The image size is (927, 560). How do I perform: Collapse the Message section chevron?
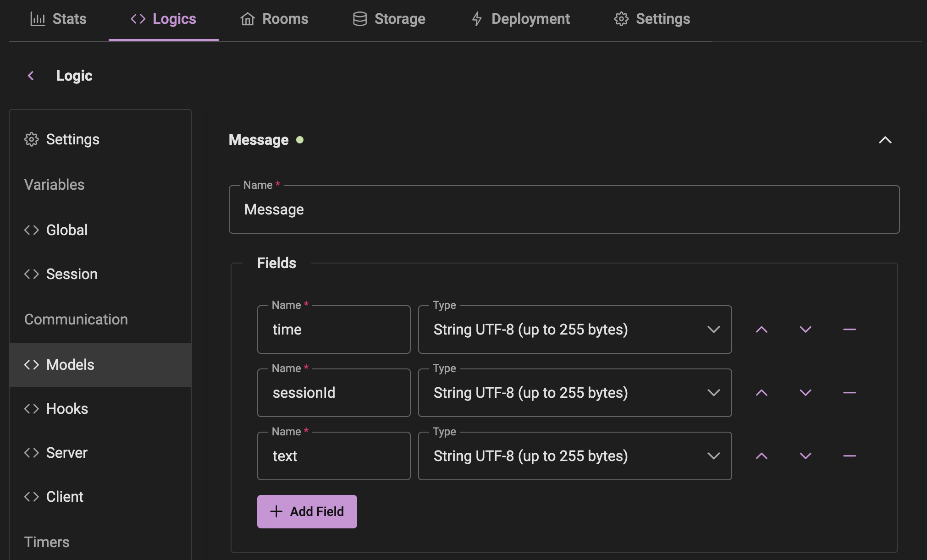pyautogui.click(x=885, y=140)
